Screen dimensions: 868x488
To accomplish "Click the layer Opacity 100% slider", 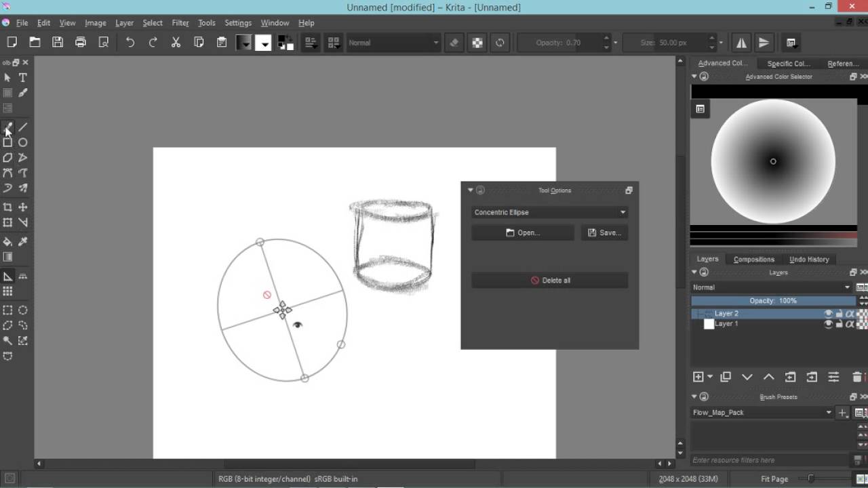I will [x=773, y=301].
